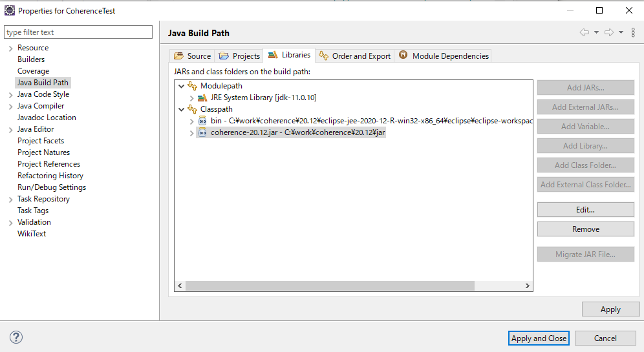Click Add External Class Folder... button
This screenshot has width=644, height=352.
pos(585,184)
